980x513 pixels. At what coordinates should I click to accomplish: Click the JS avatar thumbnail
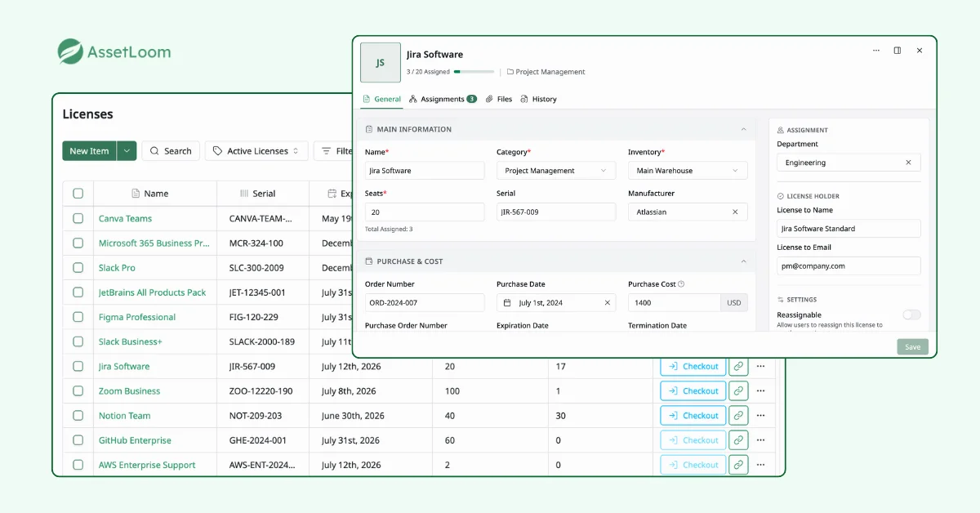(x=381, y=63)
